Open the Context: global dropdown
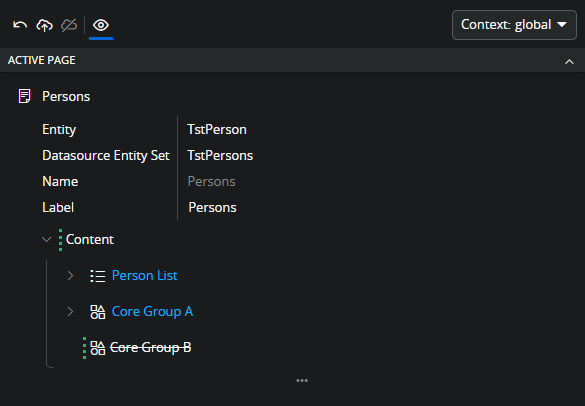 (514, 25)
